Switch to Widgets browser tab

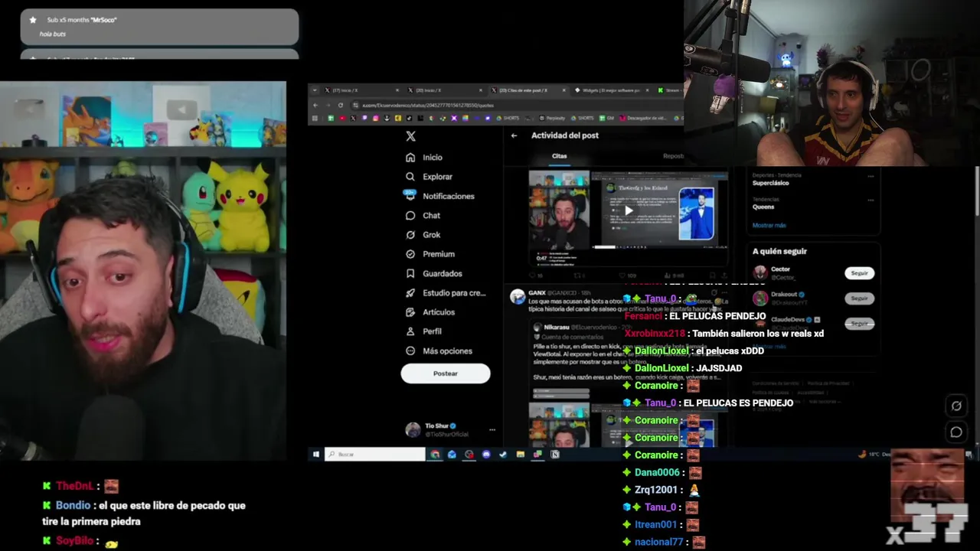(x=611, y=90)
